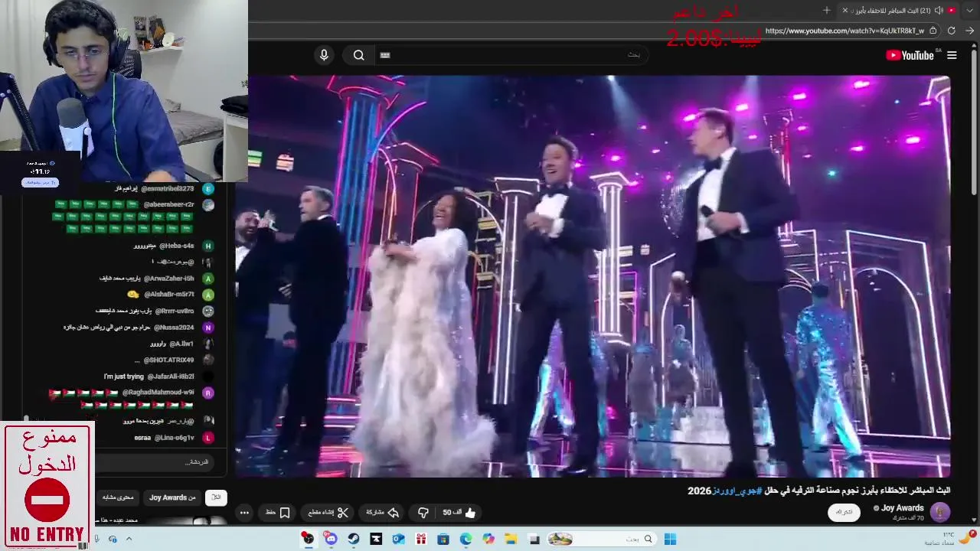Close the YouTube live stream tab
This screenshot has height=551, width=980.
click(x=845, y=10)
